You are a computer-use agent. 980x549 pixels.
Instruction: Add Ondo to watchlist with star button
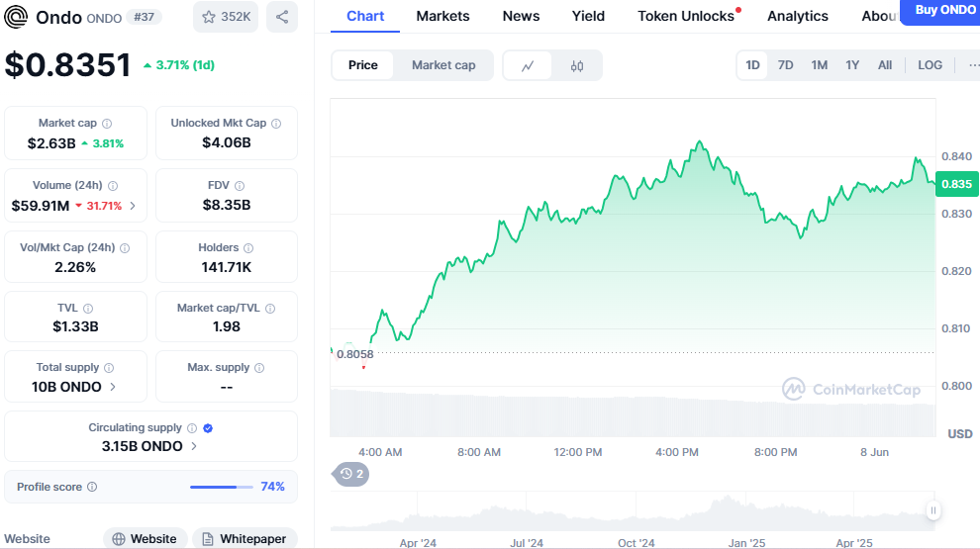[x=226, y=17]
